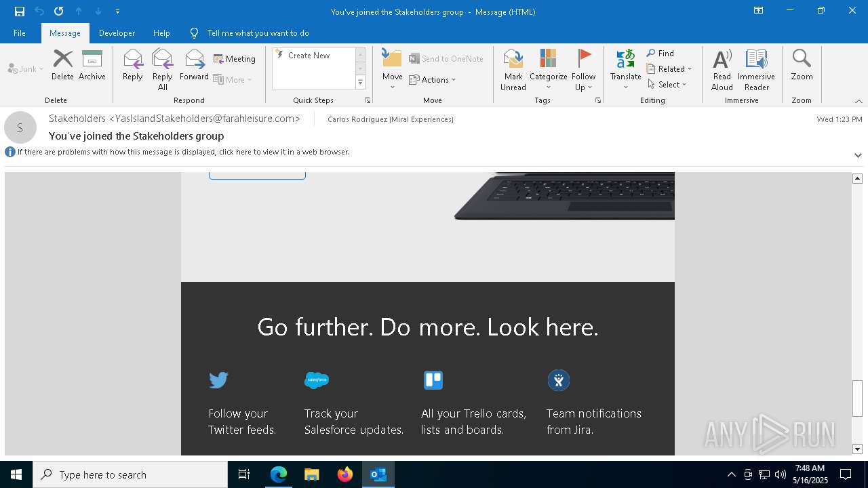Switch to the Message ribbon tab
The image size is (868, 488).
[65, 33]
